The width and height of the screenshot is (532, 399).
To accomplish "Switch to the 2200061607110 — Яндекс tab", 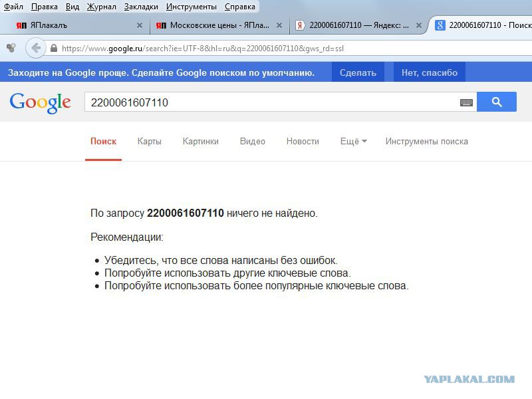I will pos(359,25).
